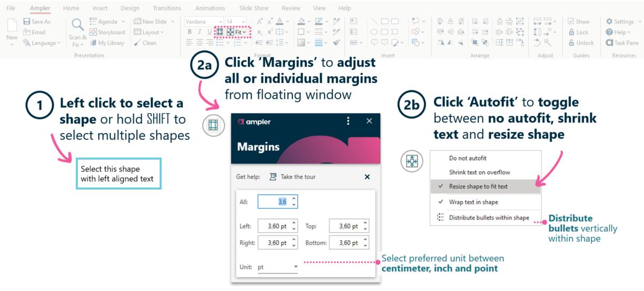Click the Storyboard button
644x291 pixels.
[x=107, y=32]
